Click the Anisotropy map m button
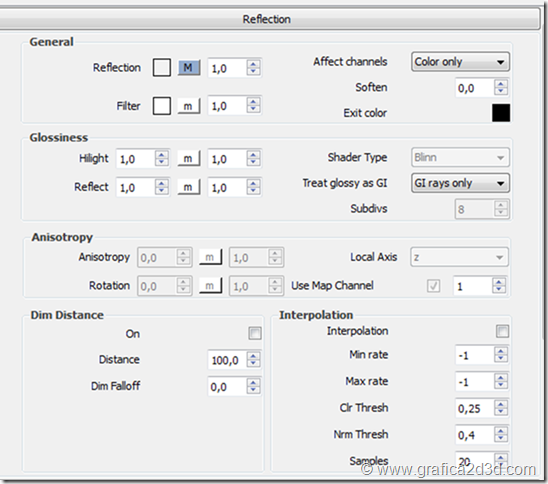This screenshot has height=484, width=548. click(x=210, y=257)
